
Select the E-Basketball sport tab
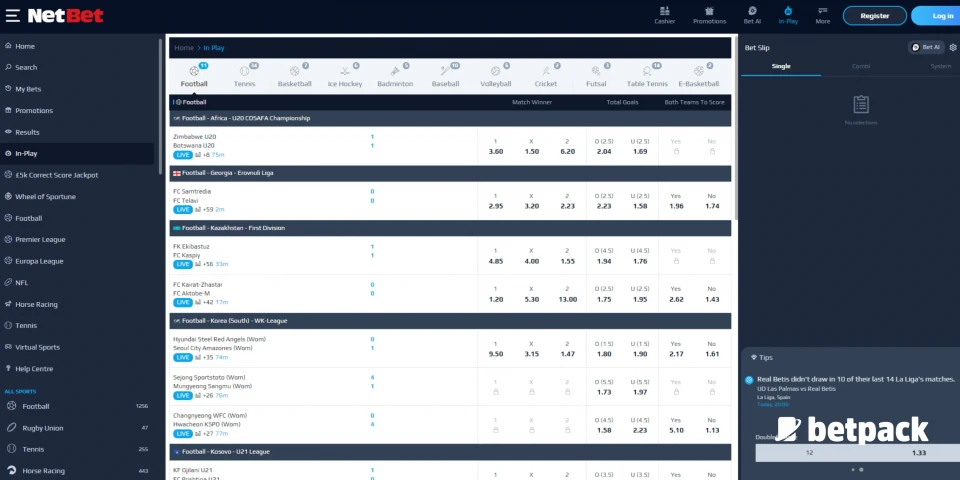click(699, 77)
